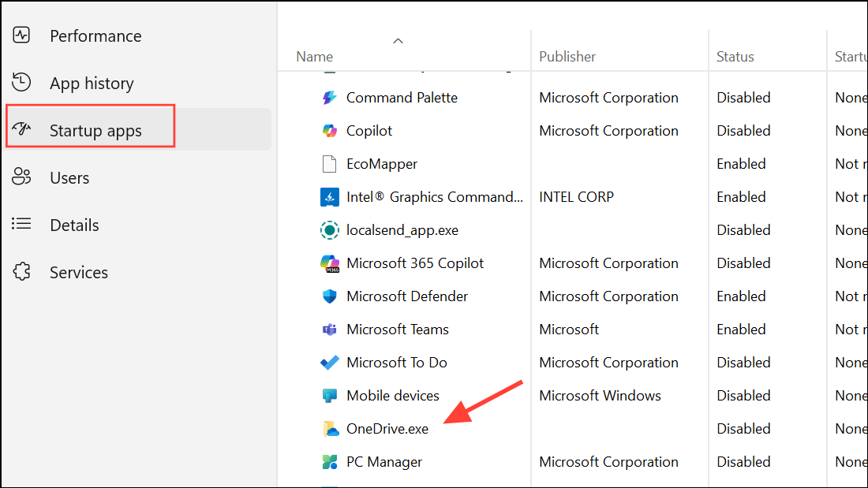Sort by the Publisher column header
Screen dimensions: 868x488
click(567, 57)
